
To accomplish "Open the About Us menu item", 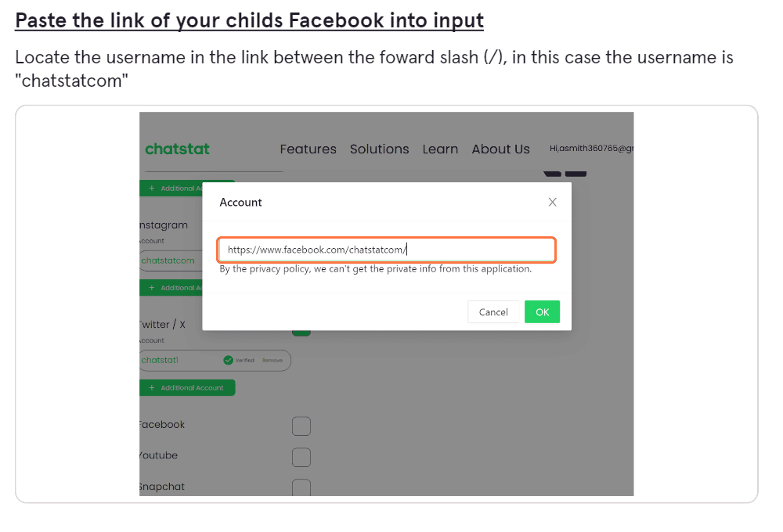I will pos(501,149).
